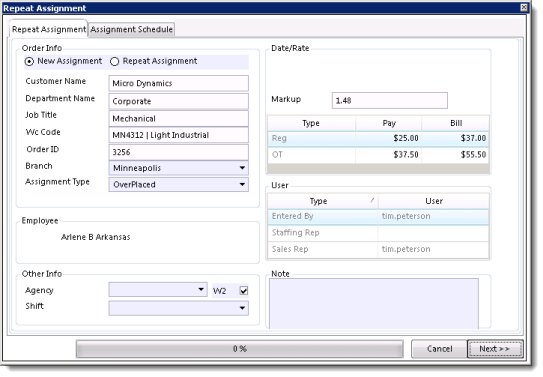Click the 0 % progress bar

pyautogui.click(x=240, y=349)
